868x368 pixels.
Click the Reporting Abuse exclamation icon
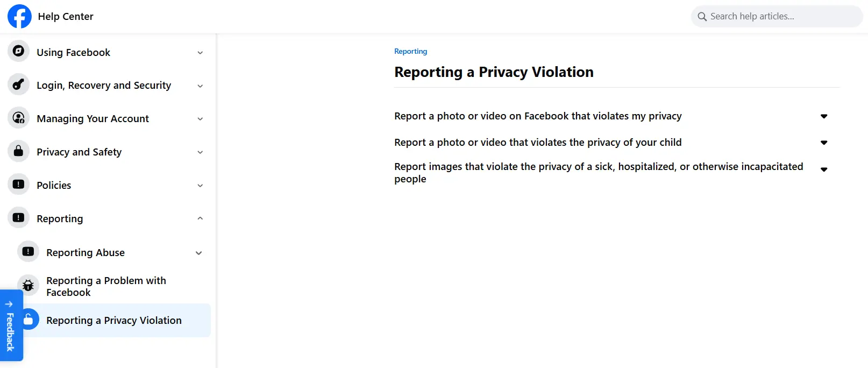28,251
